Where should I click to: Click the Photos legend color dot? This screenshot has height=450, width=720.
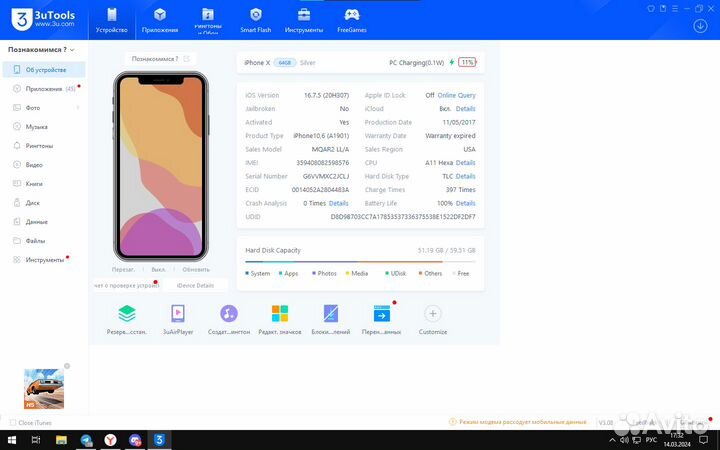tap(314, 273)
